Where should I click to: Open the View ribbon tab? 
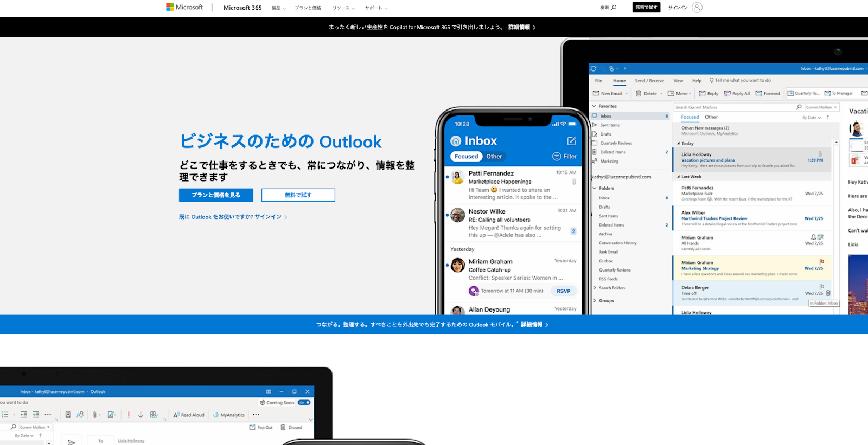tap(678, 81)
